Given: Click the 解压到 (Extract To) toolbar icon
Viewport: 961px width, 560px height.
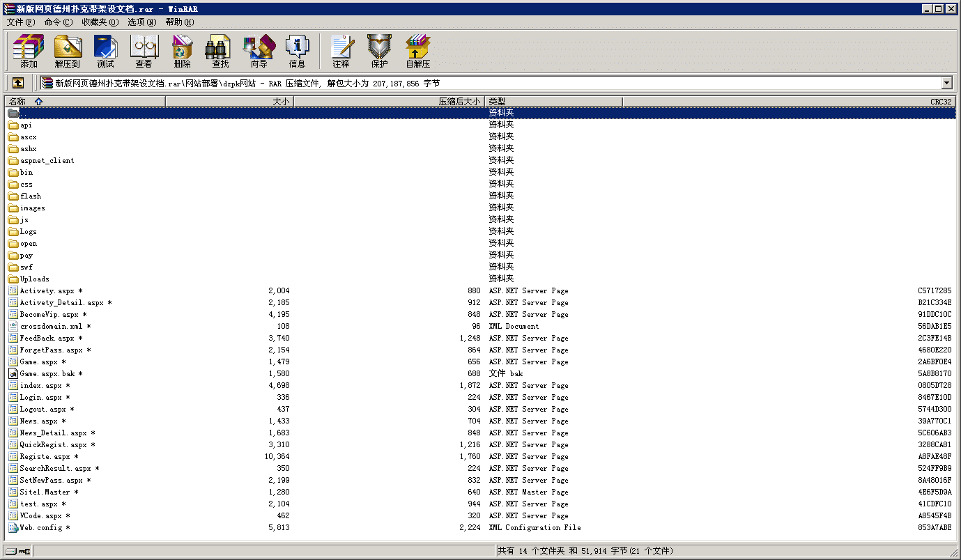Looking at the screenshot, I should [68, 52].
